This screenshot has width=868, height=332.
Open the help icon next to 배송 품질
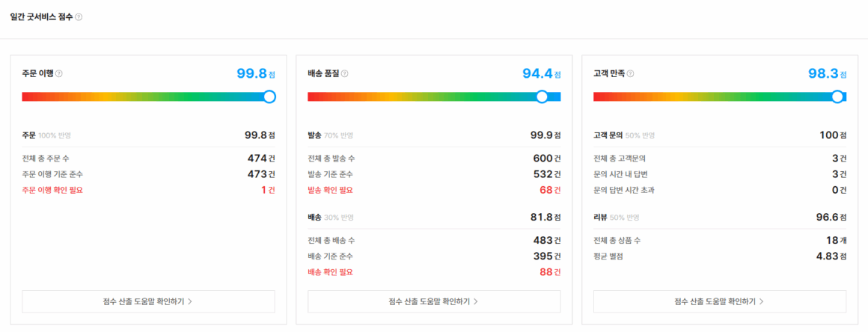click(345, 73)
